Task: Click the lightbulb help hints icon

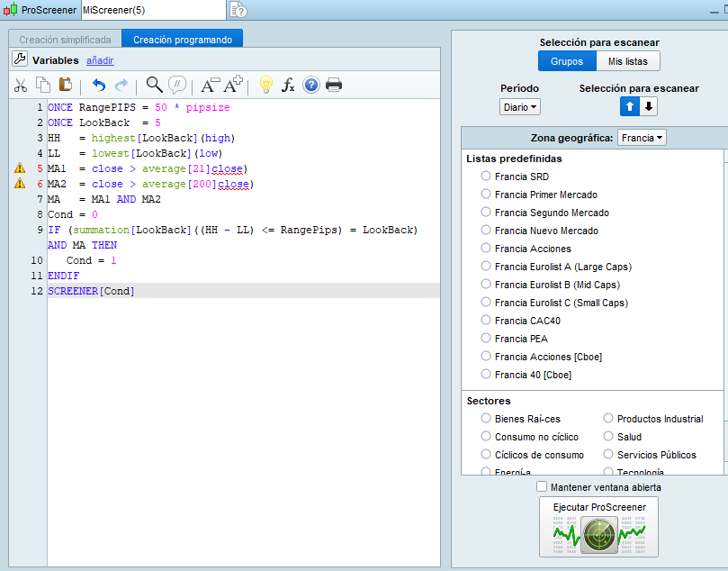Action: 265,86
